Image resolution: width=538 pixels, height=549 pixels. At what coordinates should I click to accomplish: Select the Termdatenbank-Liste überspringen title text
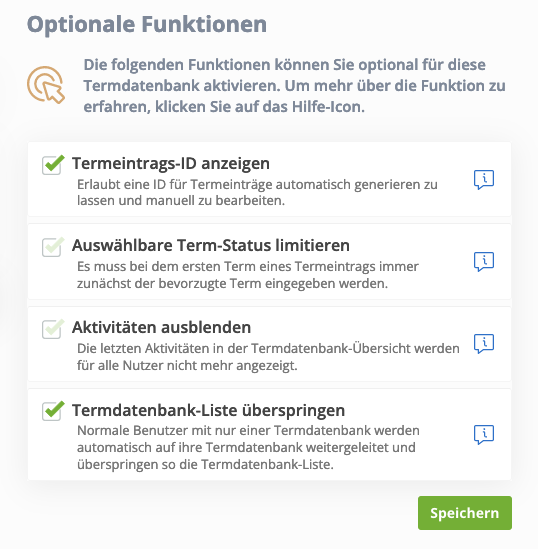[208, 410]
